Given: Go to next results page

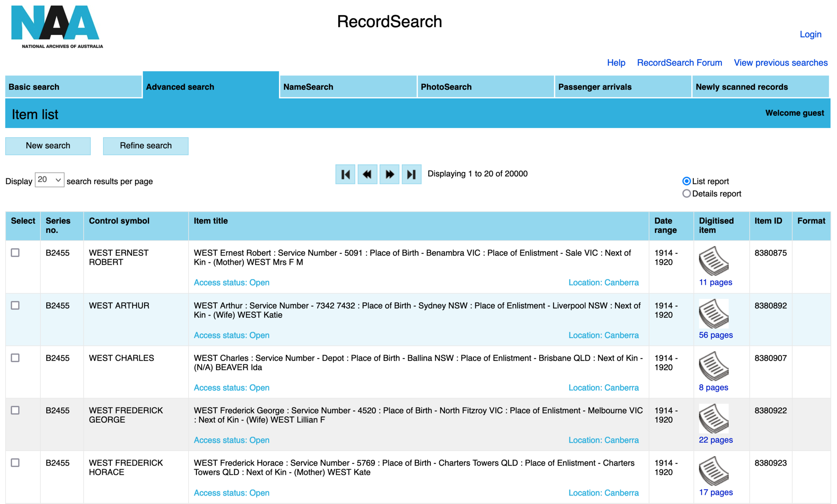Looking at the screenshot, I should [x=389, y=174].
